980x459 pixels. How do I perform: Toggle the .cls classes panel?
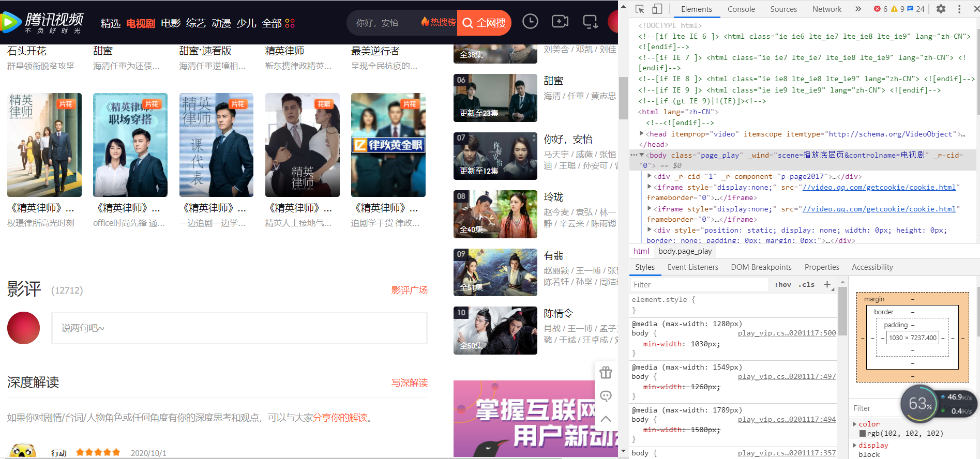click(806, 284)
